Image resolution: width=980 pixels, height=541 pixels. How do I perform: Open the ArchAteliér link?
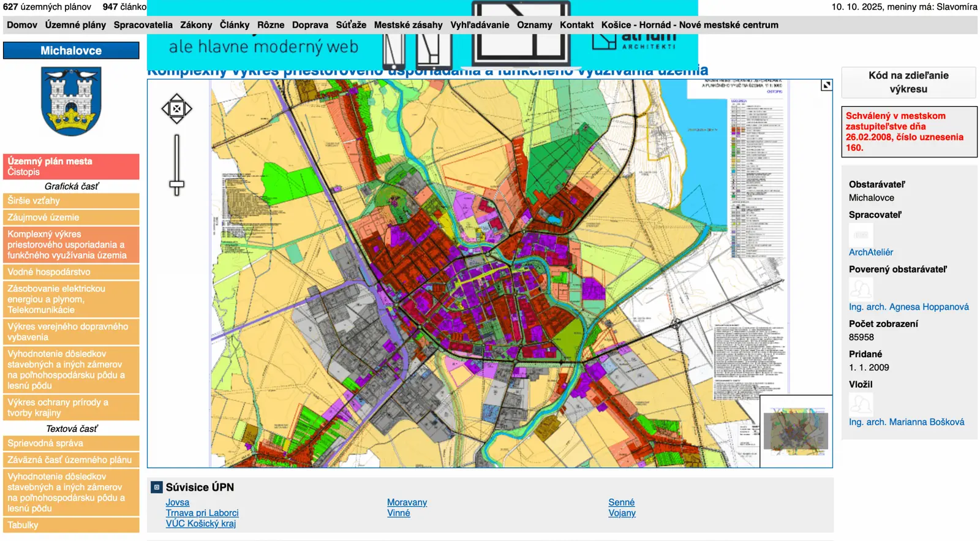871,252
